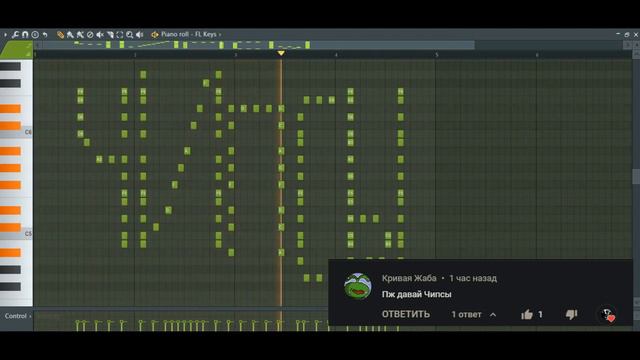This screenshot has width=640, height=360.
Task: Select the Mute notes tool
Action: [100, 35]
